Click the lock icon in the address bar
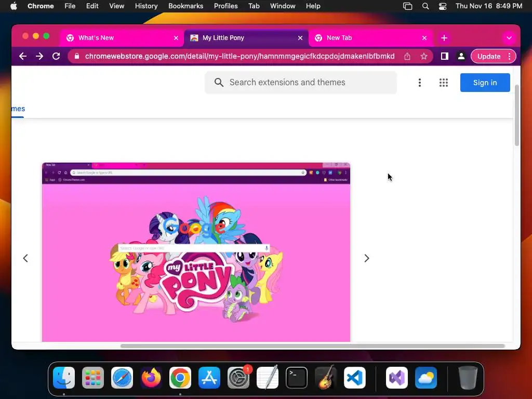Viewport: 532px width, 399px height. 77,56
